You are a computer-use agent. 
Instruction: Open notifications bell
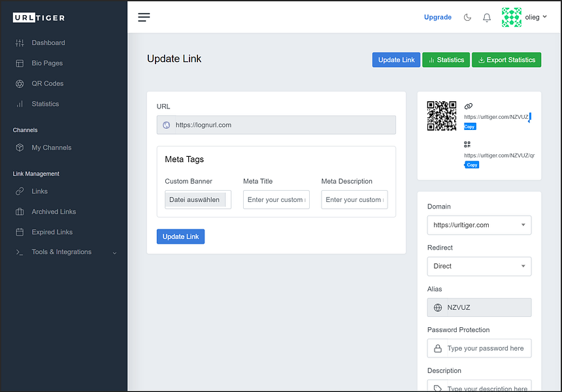pyautogui.click(x=487, y=18)
